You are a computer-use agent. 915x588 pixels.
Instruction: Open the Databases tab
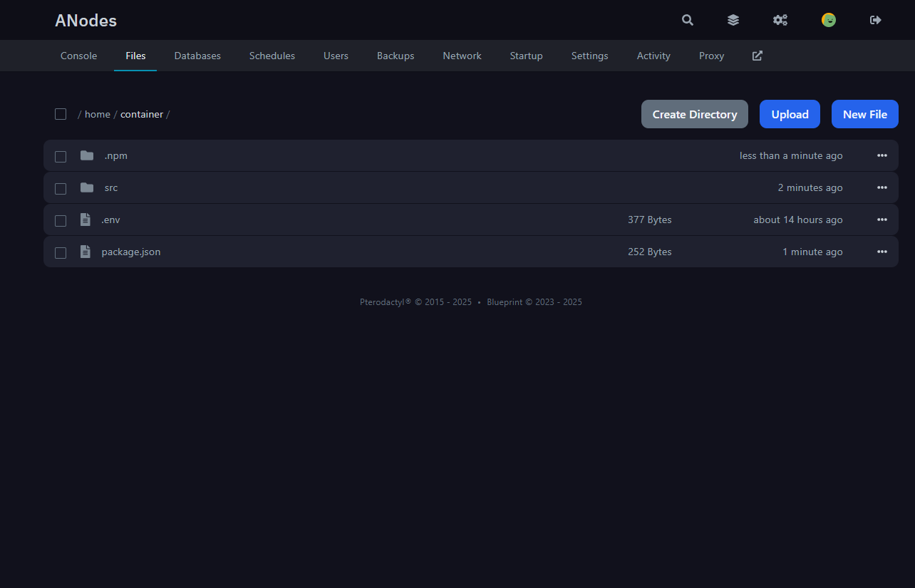[x=197, y=56]
